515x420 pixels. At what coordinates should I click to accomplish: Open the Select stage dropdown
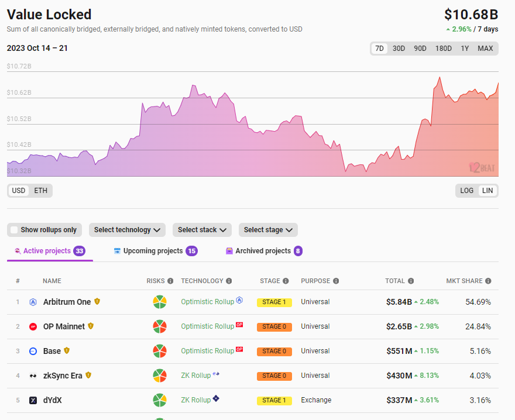pyautogui.click(x=268, y=230)
